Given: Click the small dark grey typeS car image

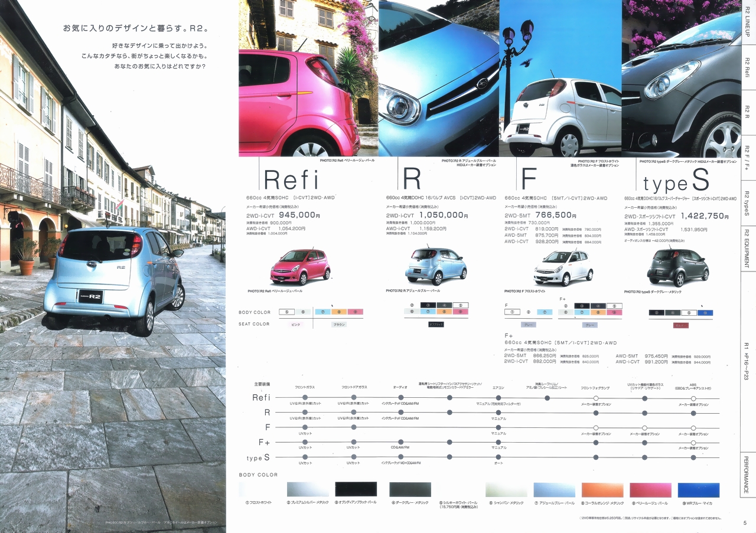Looking at the screenshot, I should pos(677,267).
